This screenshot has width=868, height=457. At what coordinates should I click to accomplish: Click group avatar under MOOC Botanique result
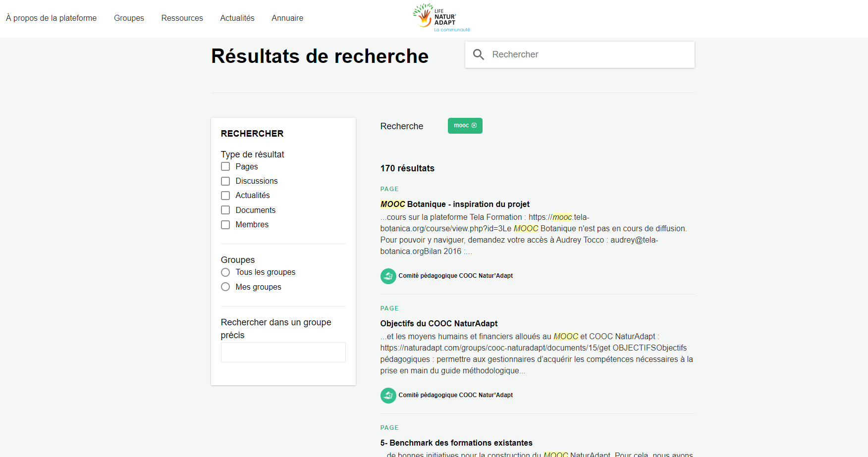pyautogui.click(x=388, y=276)
